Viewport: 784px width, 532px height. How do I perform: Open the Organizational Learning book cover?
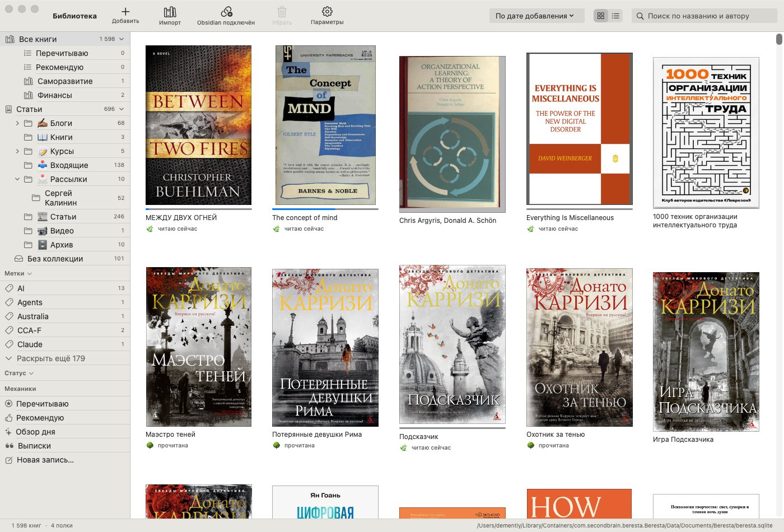click(x=452, y=134)
